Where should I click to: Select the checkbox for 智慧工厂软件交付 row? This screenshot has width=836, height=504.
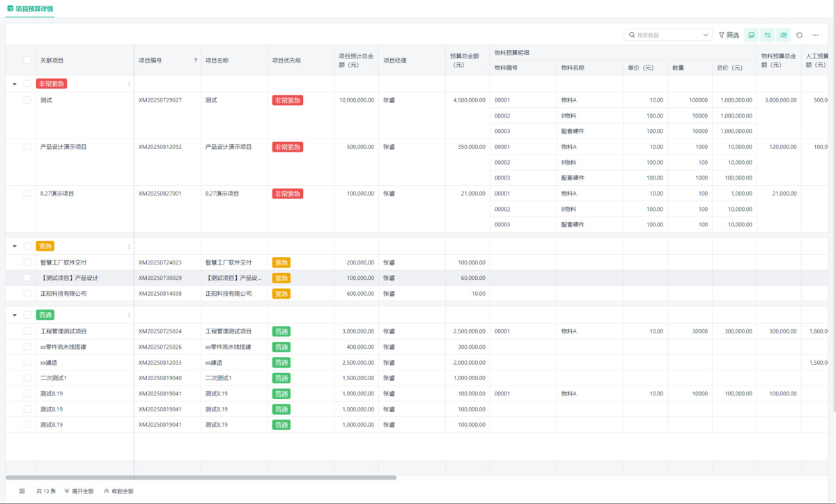[27, 262]
